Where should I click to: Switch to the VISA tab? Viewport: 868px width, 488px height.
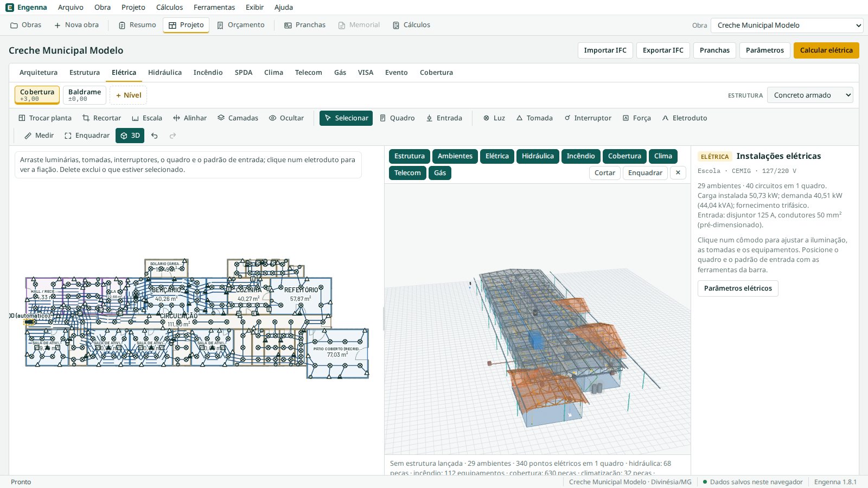(366, 73)
